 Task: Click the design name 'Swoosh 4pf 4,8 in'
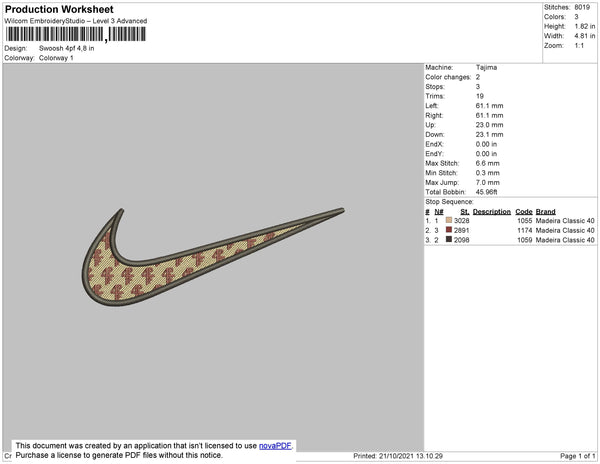67,49
